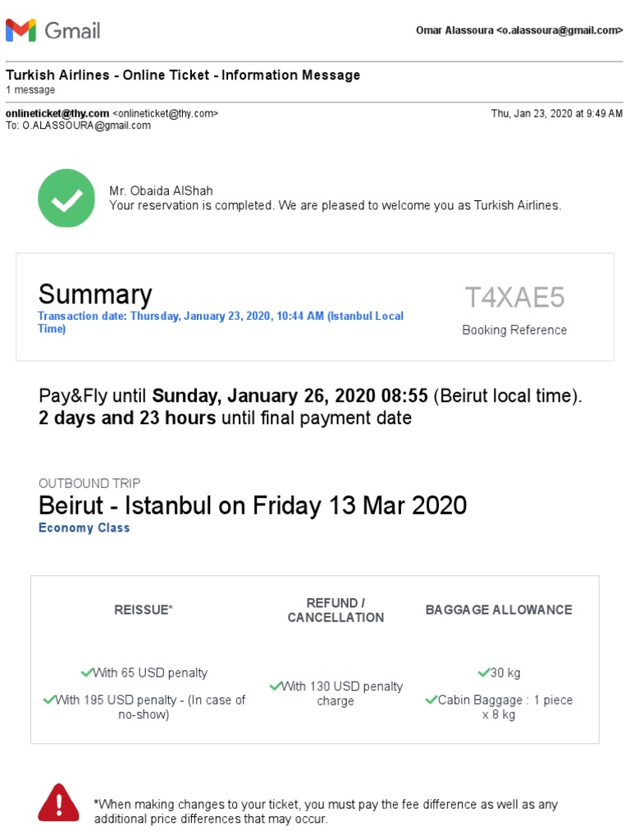Click the email timestamp Thu, Jan 23, 2020

556,113
